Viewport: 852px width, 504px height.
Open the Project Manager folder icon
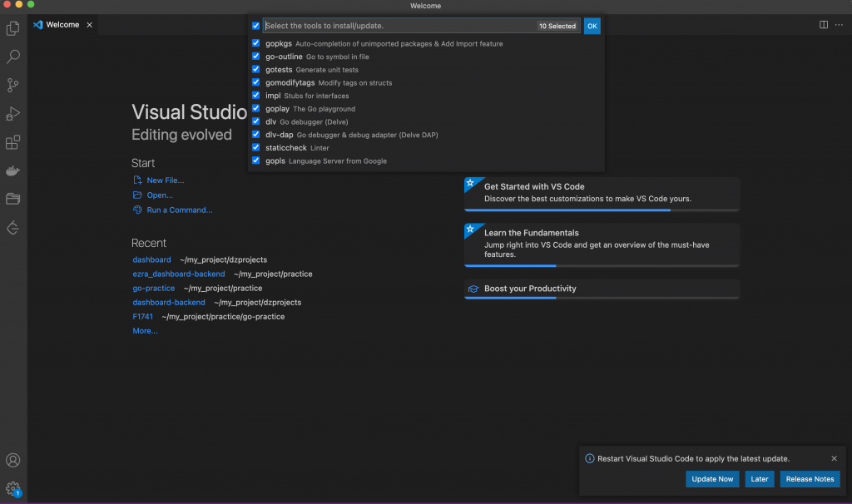(13, 199)
